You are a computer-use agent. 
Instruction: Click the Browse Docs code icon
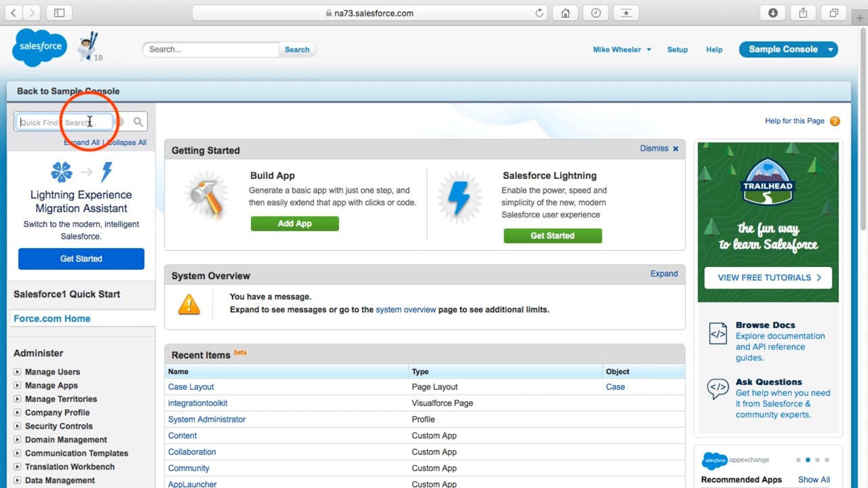pyautogui.click(x=717, y=333)
